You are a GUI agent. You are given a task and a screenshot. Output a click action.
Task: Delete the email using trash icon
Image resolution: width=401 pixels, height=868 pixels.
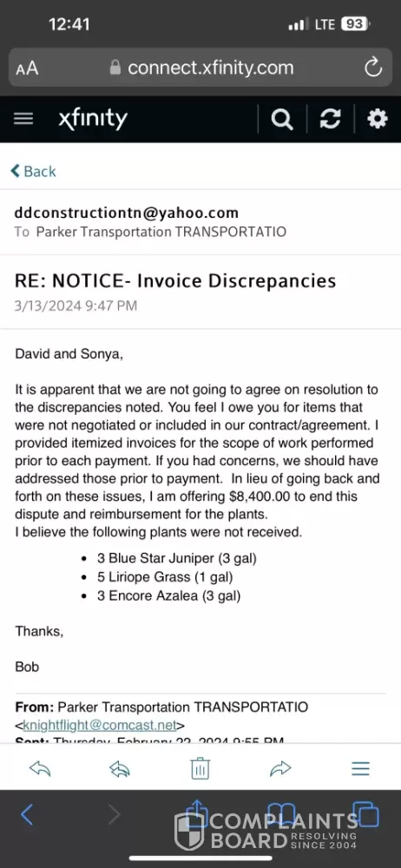point(200,768)
